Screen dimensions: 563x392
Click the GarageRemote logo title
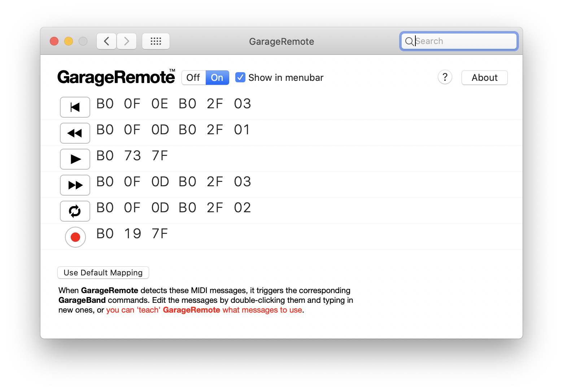(116, 77)
